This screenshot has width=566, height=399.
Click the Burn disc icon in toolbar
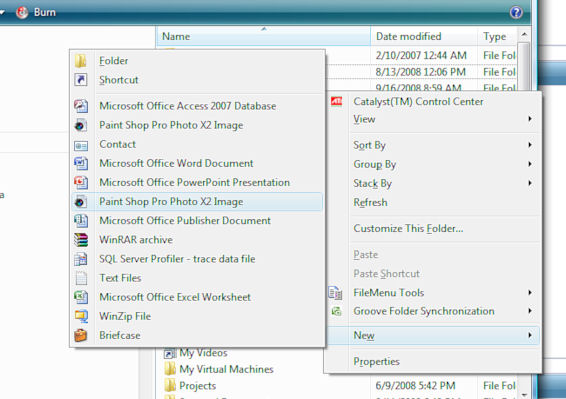(x=22, y=12)
